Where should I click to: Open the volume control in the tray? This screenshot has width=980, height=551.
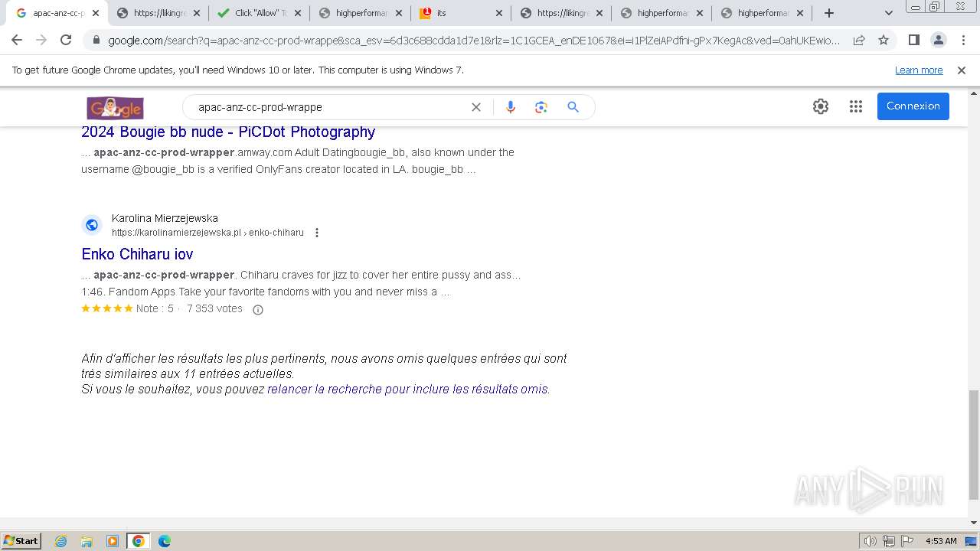click(871, 541)
